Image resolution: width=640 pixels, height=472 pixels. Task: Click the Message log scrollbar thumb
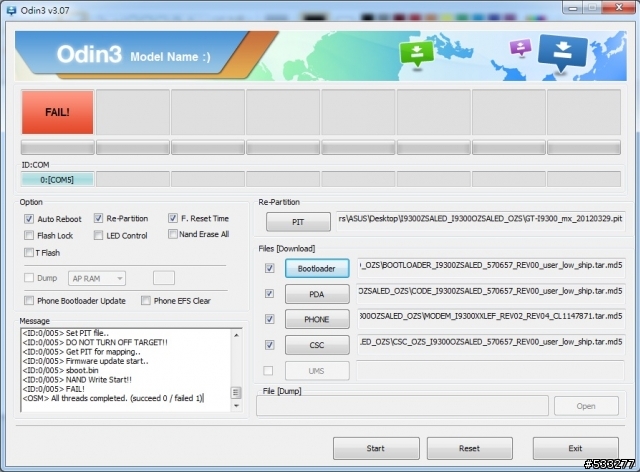click(x=236, y=392)
